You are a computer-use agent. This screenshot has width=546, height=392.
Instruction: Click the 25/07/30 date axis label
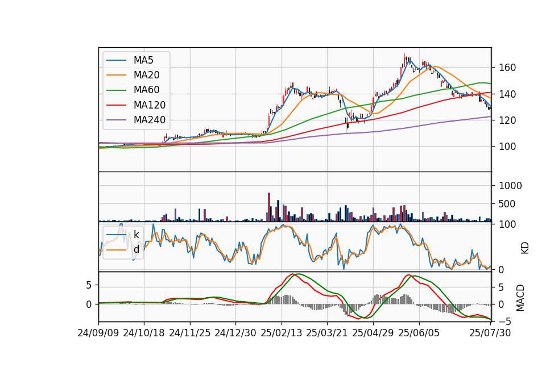click(x=490, y=333)
